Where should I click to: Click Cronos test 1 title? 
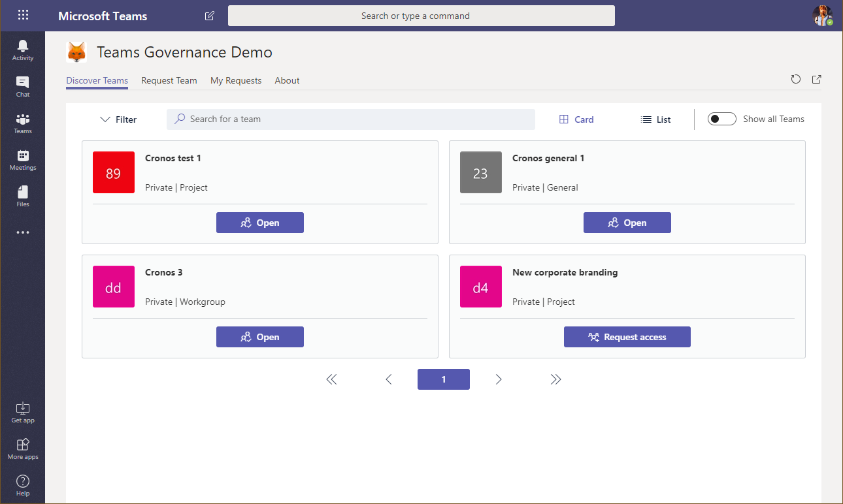point(173,158)
